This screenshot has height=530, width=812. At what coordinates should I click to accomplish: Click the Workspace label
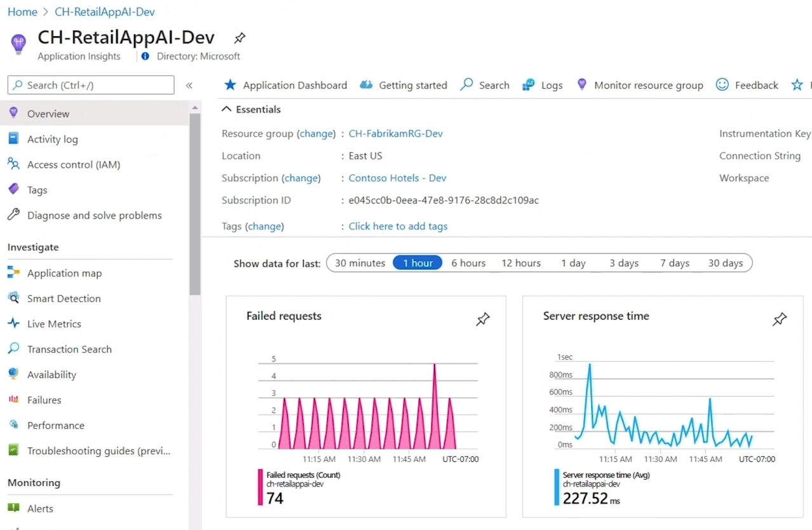(x=744, y=178)
